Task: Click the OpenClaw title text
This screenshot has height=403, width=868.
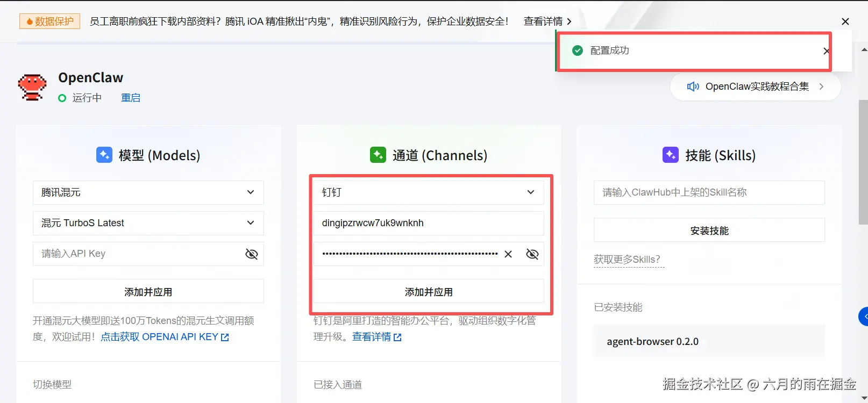Action: point(91,78)
